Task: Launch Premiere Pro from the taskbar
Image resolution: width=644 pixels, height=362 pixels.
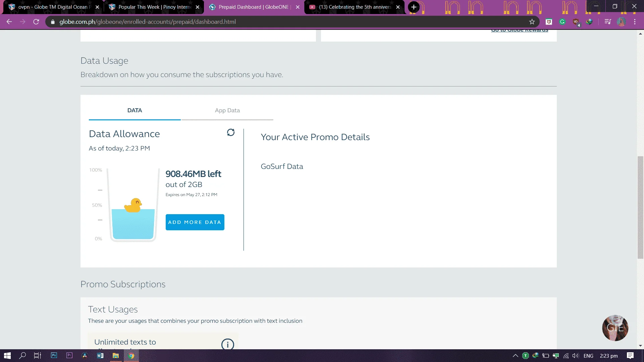Action: (x=69, y=356)
